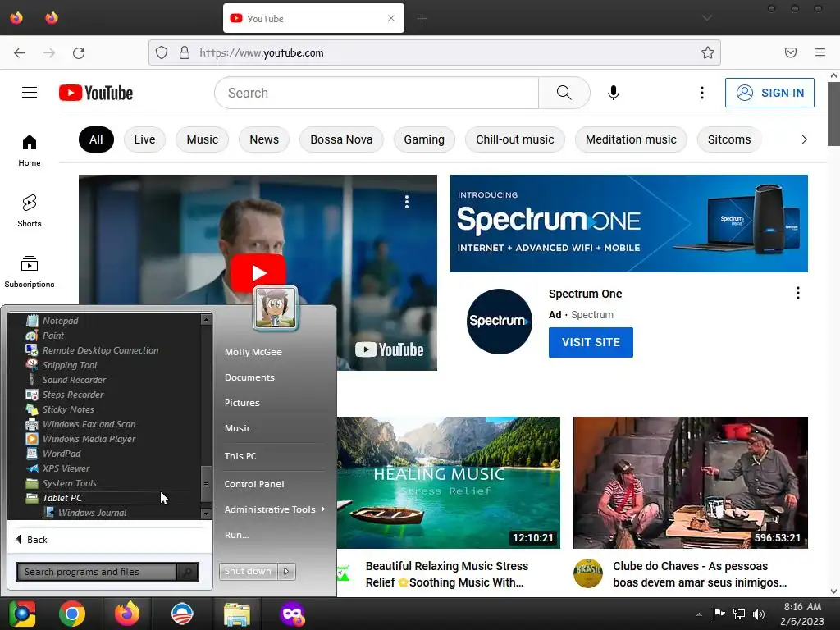Launch Chrome from the taskbar
The height and width of the screenshot is (630, 840).
[72, 614]
